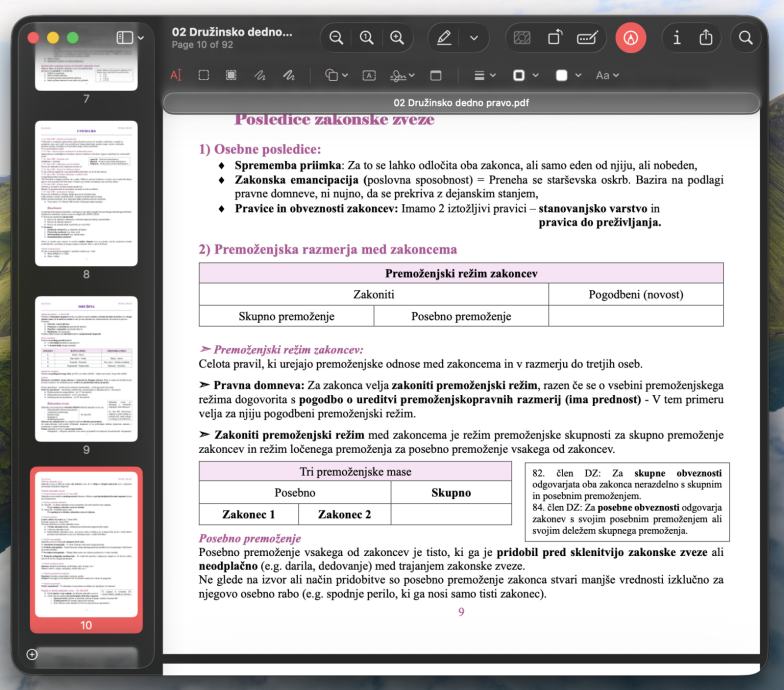The width and height of the screenshot is (784, 690).
Task: Select the Rectangular Selection tool
Action: (204, 76)
